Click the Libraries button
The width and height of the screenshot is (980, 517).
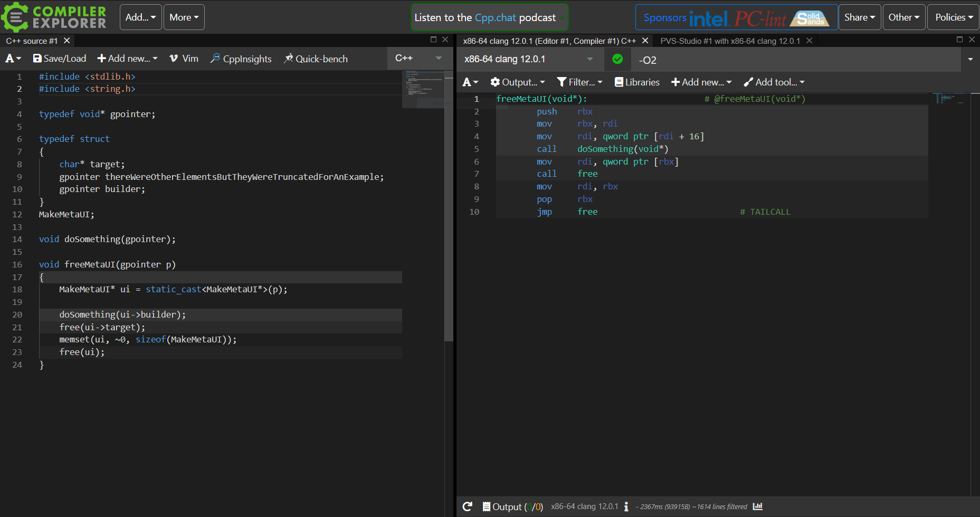pos(637,82)
